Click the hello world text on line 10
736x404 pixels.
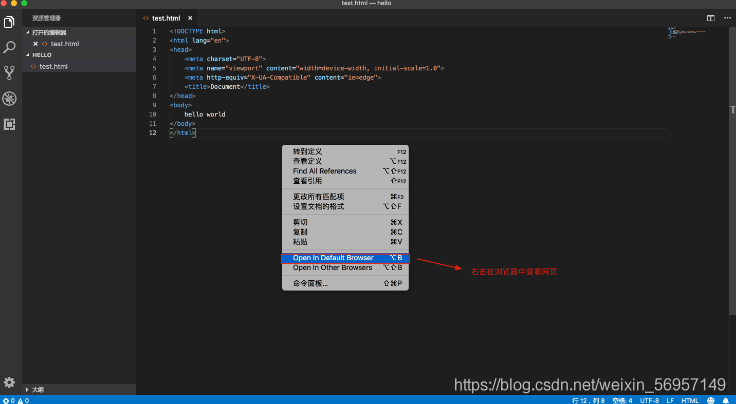tap(205, 114)
